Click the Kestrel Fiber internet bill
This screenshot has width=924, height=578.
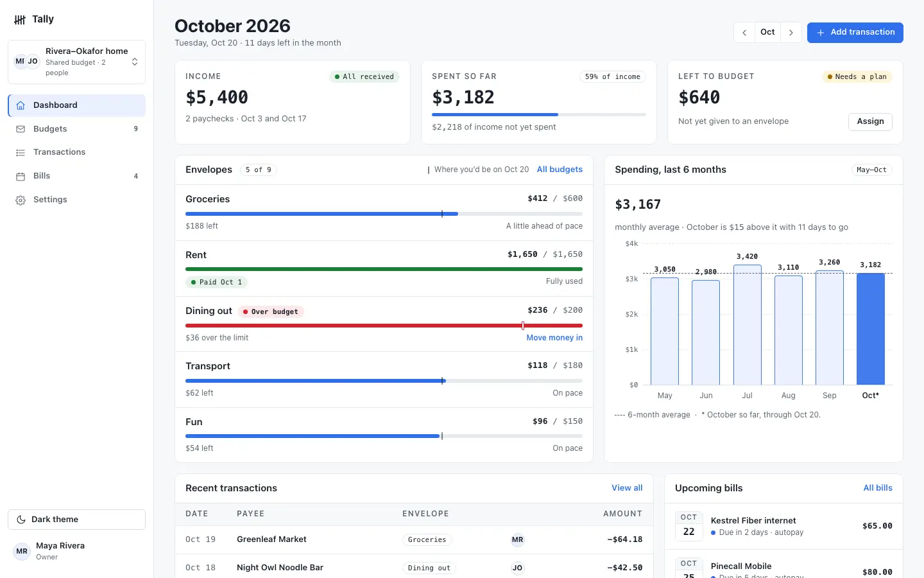(x=783, y=526)
